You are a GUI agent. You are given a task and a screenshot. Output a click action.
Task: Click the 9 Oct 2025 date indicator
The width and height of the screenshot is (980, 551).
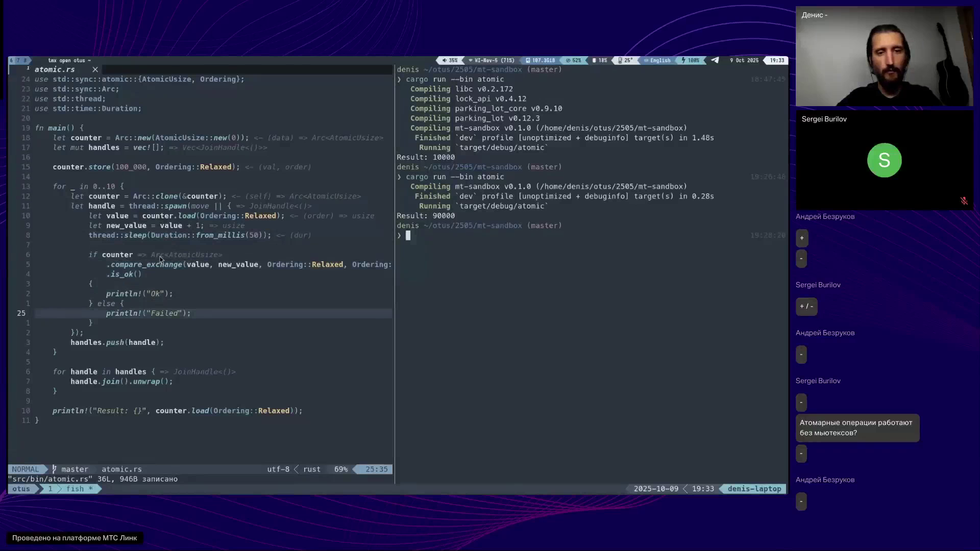coord(744,60)
